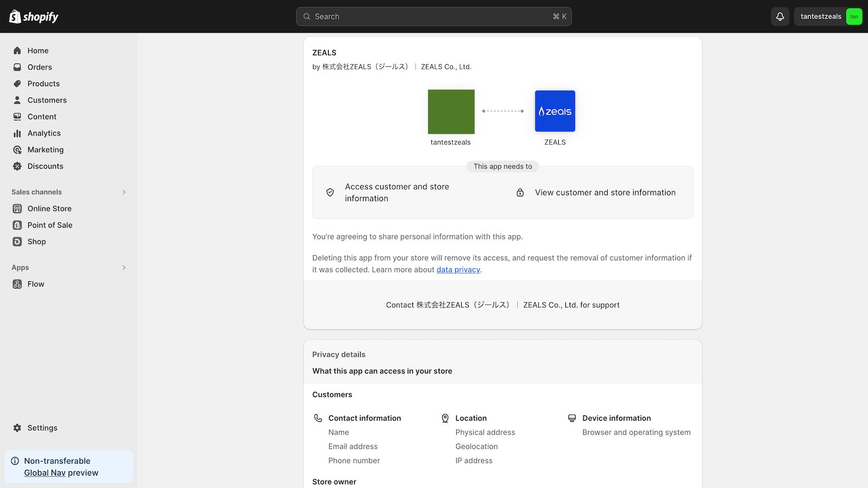The image size is (868, 488).
Task: Open Customers page
Action: tap(47, 100)
